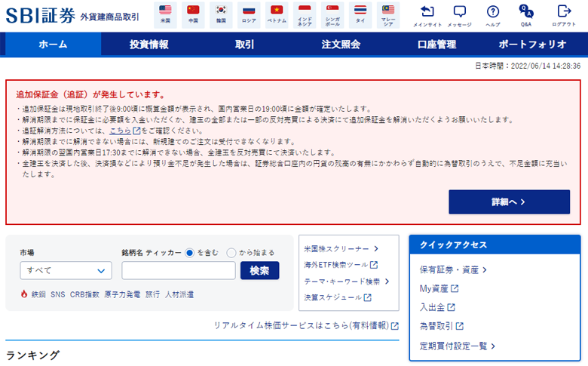Click the SBI証券 logo

pyautogui.click(x=41, y=16)
